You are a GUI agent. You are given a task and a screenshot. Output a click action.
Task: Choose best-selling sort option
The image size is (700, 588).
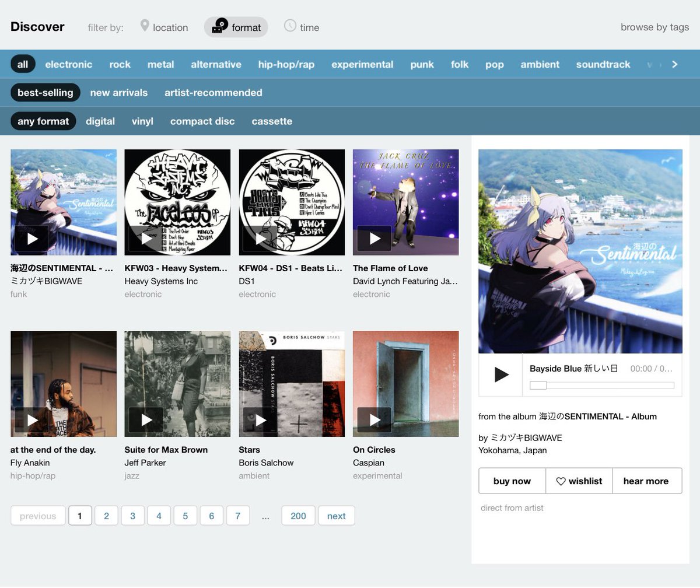(45, 92)
